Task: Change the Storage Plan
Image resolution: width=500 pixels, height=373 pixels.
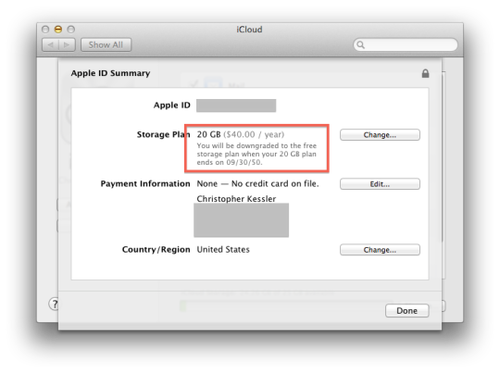Action: [x=380, y=135]
